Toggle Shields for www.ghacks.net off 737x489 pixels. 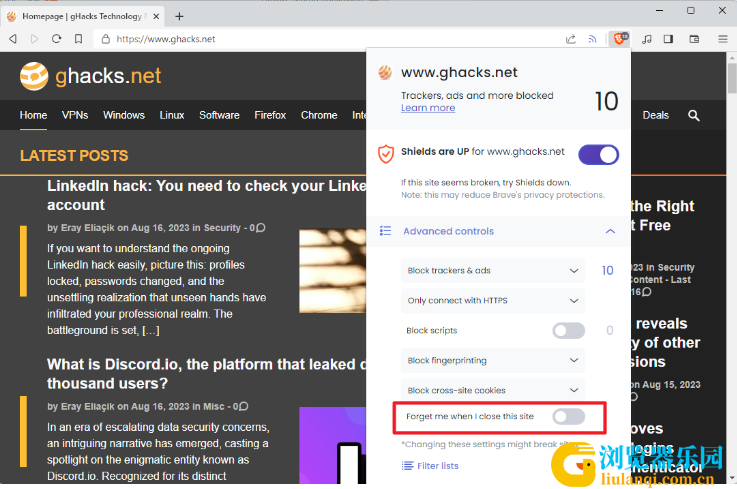coord(598,155)
